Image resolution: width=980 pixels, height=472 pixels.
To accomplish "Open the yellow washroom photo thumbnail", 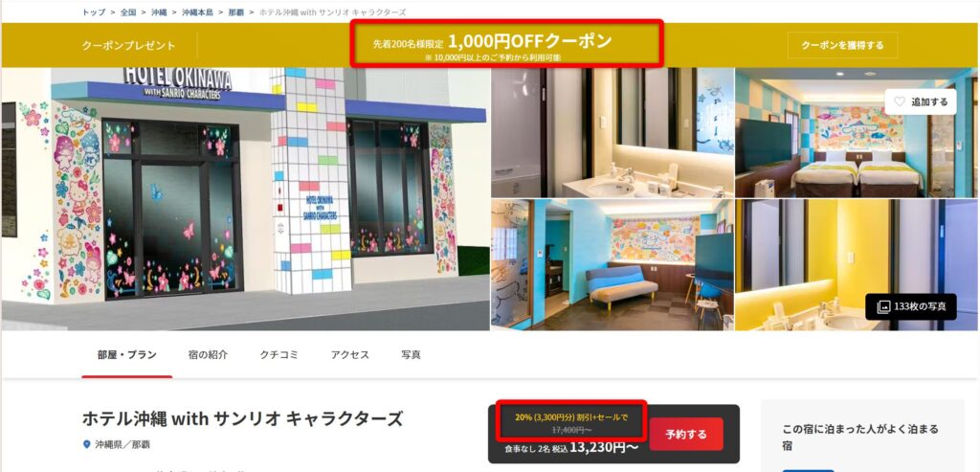I will pos(855,264).
